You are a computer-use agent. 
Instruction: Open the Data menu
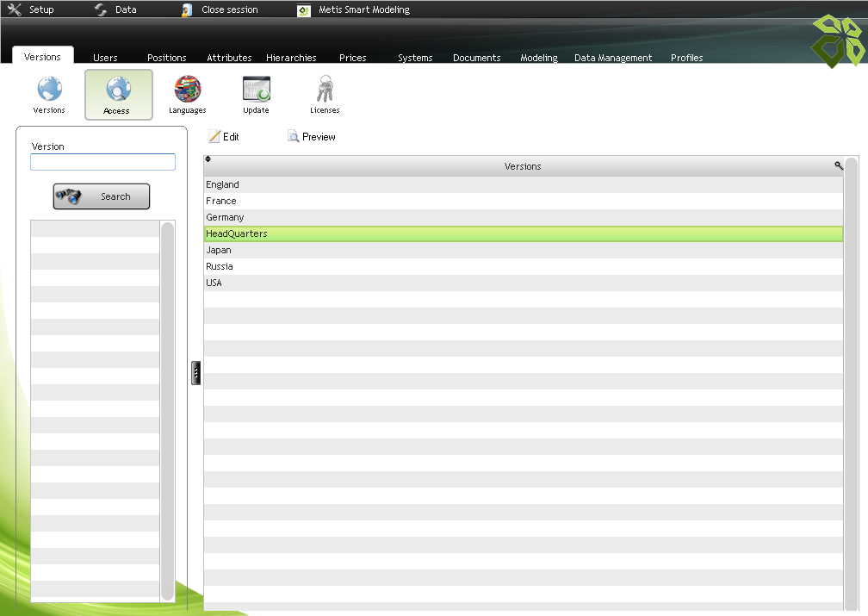(115, 9)
